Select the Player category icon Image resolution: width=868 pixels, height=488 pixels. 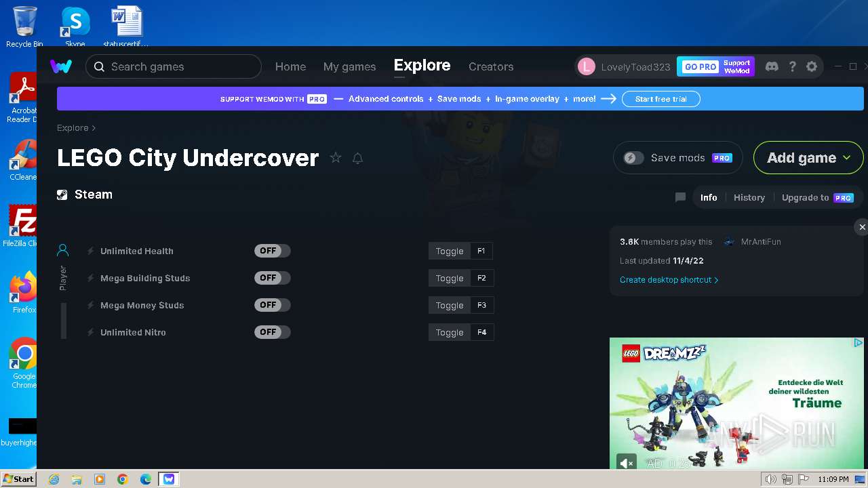[62, 251]
